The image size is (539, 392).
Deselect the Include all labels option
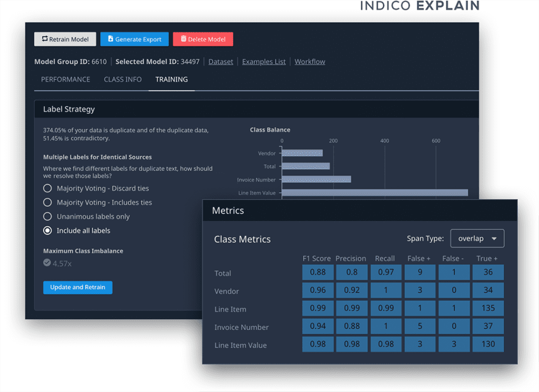47,230
